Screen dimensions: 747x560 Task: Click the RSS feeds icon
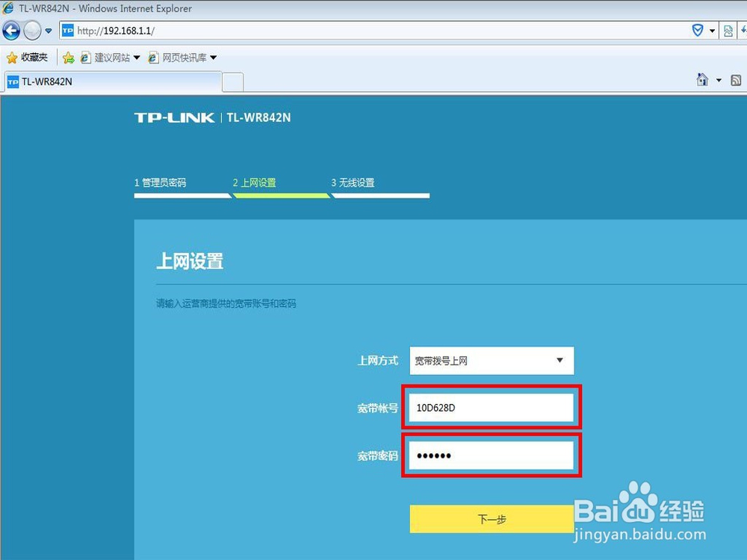736,80
